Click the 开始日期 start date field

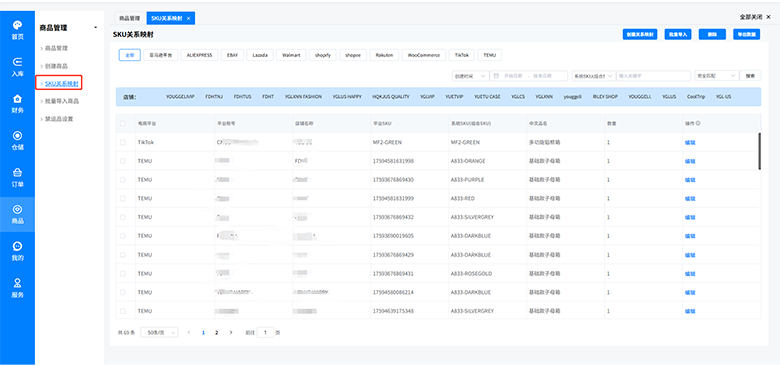(x=514, y=76)
